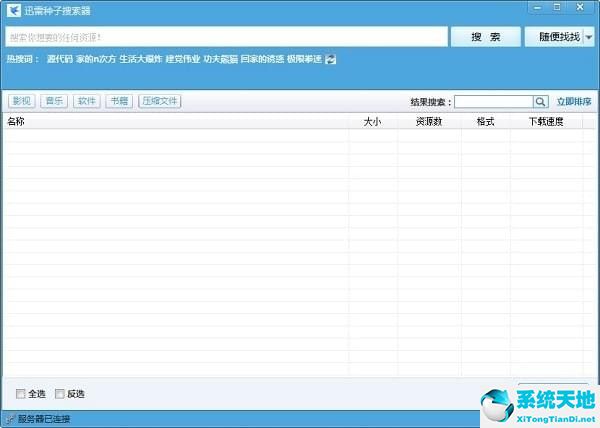Image resolution: width=600 pixels, height=428 pixels.
Task: Sort by the 资源数 column header
Action: pyautogui.click(x=429, y=122)
